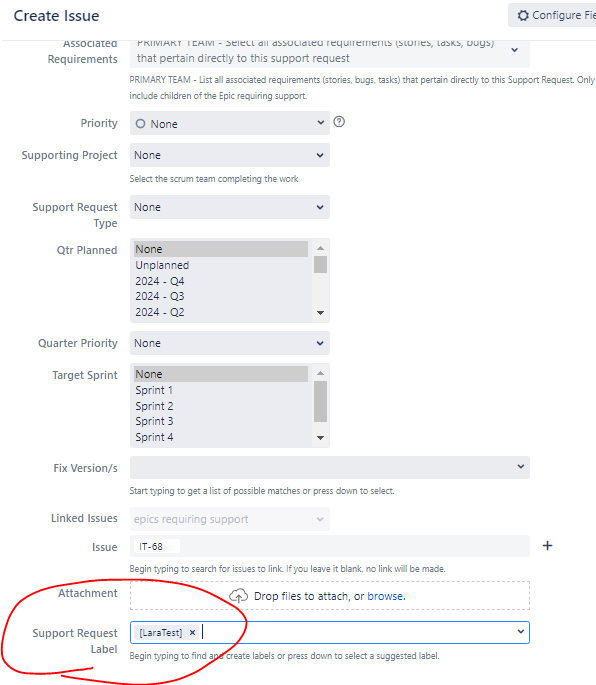Expand the Supporting Project dropdown
This screenshot has height=685, width=596.
tap(230, 155)
